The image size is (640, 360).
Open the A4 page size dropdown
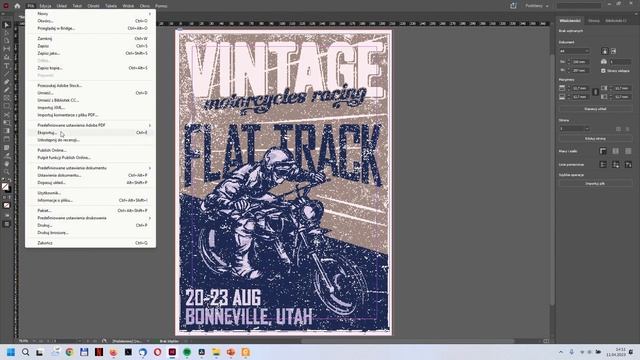(574, 51)
